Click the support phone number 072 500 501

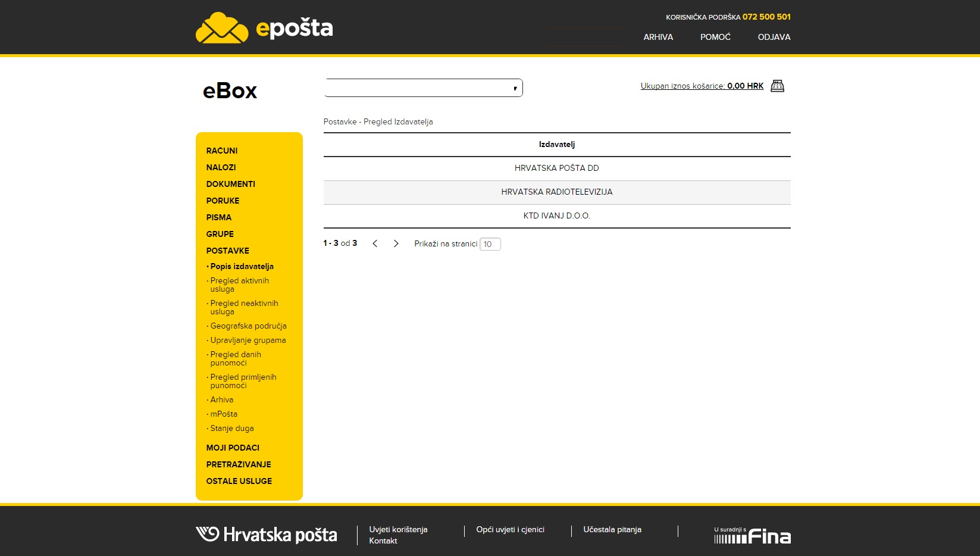[766, 17]
